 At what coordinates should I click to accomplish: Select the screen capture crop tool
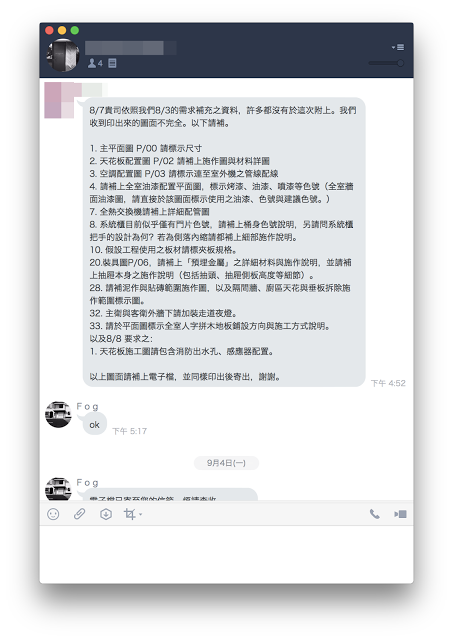(129, 514)
